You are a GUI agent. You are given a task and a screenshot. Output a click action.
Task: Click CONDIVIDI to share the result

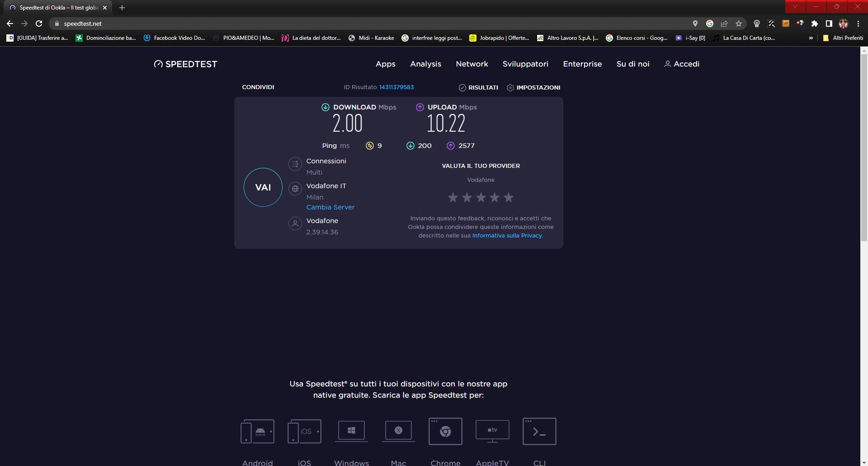click(x=258, y=87)
